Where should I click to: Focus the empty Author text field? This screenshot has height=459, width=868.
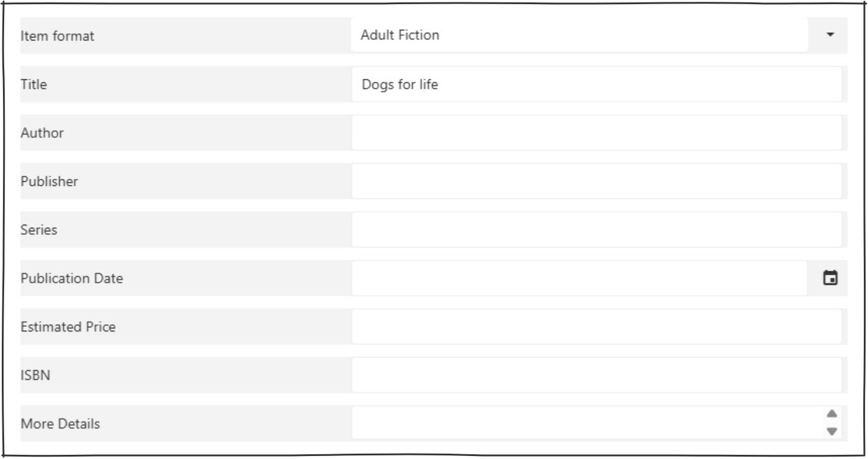coord(596,132)
